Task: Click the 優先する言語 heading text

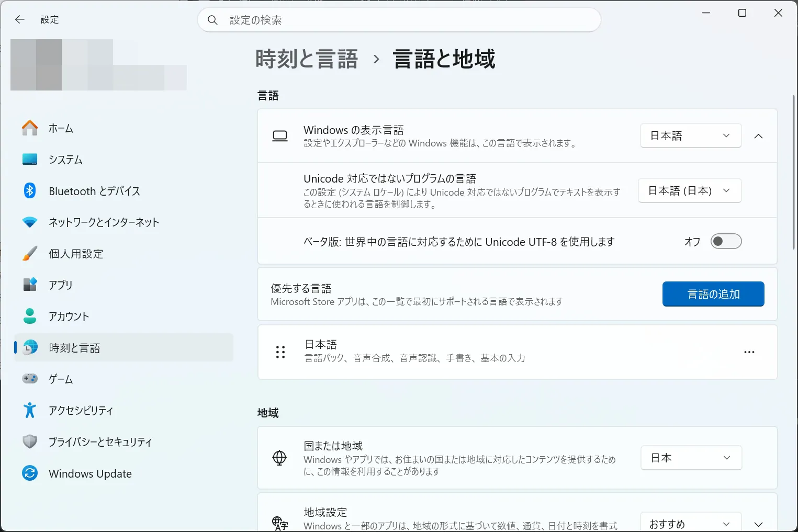Action: tap(301, 288)
